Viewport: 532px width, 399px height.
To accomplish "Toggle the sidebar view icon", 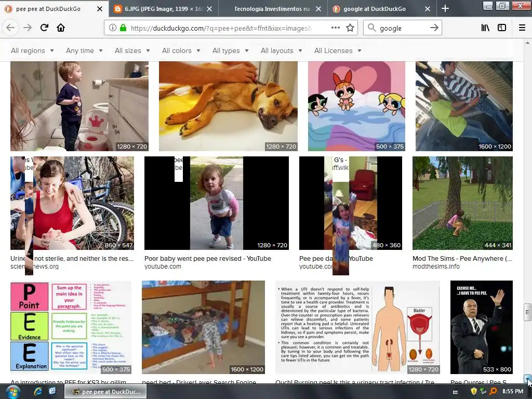I will point(502,28).
